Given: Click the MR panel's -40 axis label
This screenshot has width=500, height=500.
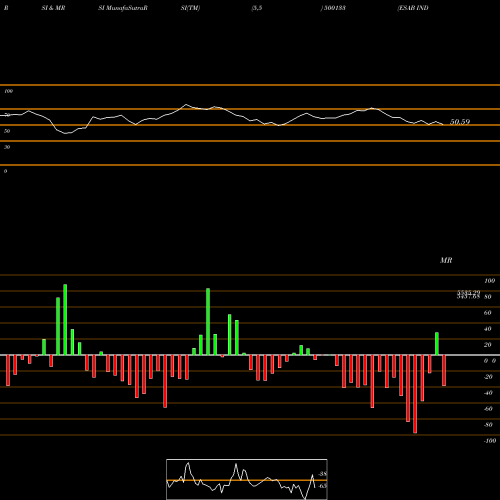Looking at the screenshot, I should 488,393.
